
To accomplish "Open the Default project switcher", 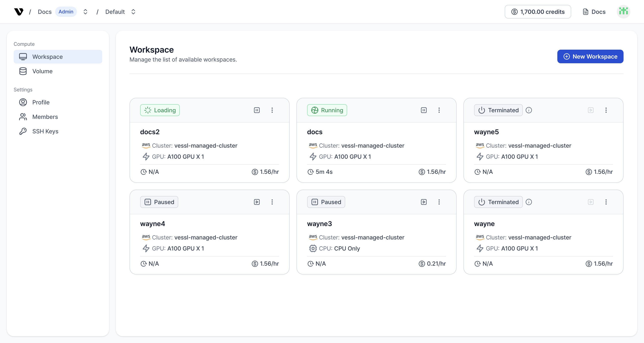I will (134, 12).
